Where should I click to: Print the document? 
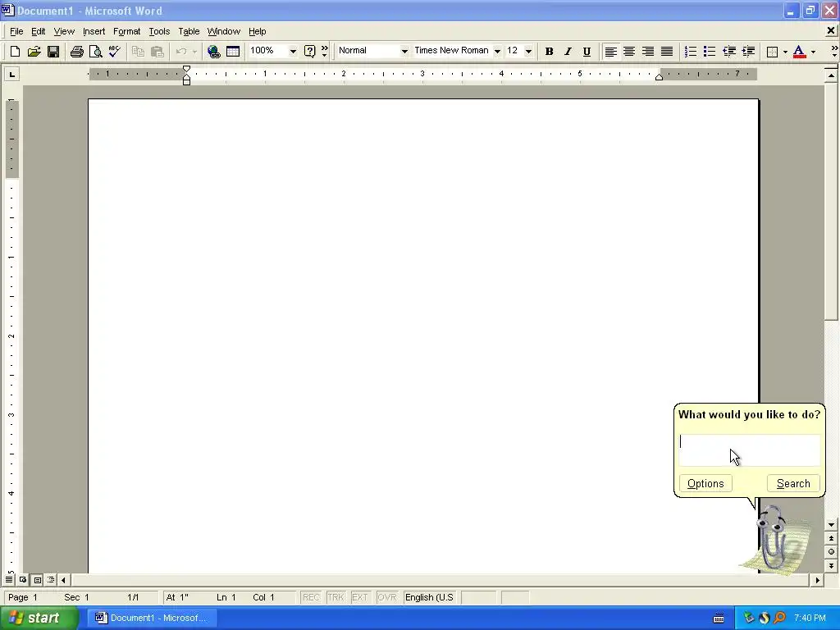pos(76,52)
